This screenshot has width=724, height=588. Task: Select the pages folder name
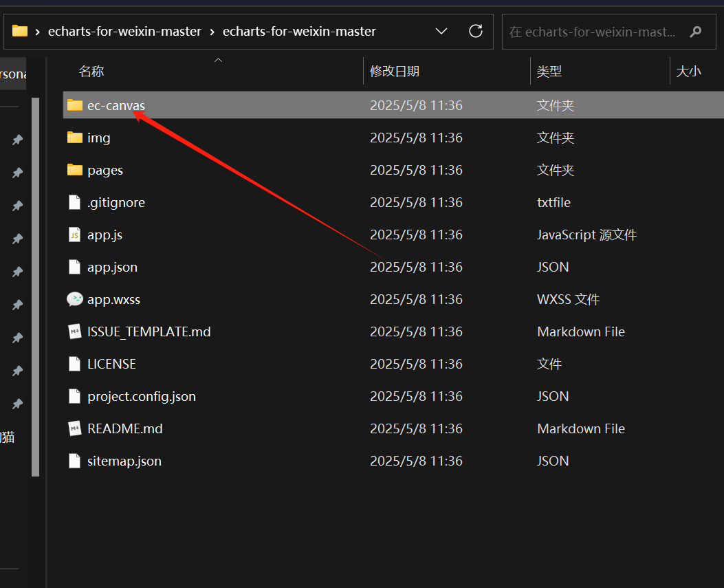[105, 170]
